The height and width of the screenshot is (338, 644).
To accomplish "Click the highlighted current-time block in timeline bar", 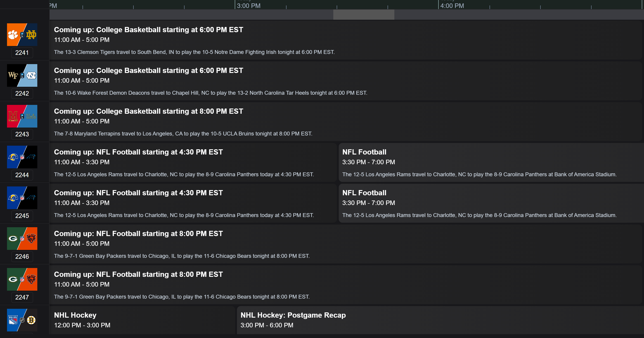I will 364,14.
